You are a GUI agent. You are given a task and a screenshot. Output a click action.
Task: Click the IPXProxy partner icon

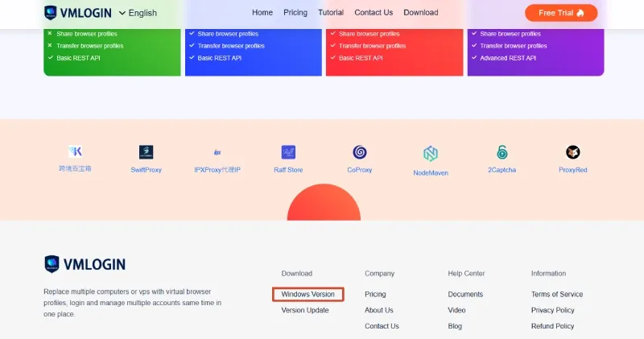click(x=217, y=152)
